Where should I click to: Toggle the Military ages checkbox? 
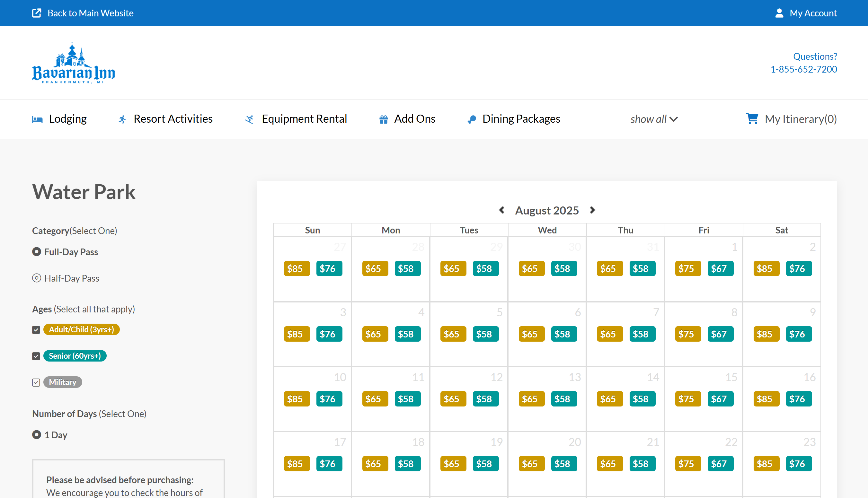pyautogui.click(x=36, y=382)
